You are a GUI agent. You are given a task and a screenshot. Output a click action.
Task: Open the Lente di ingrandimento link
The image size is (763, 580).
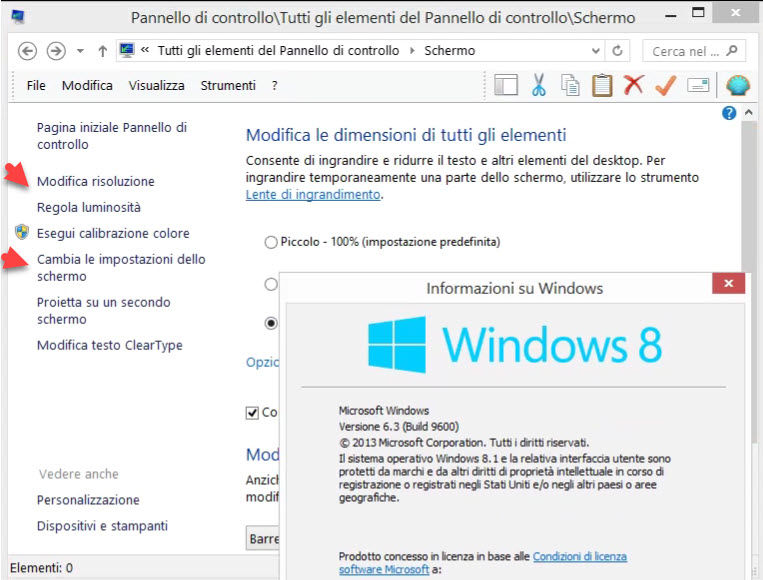(313, 195)
